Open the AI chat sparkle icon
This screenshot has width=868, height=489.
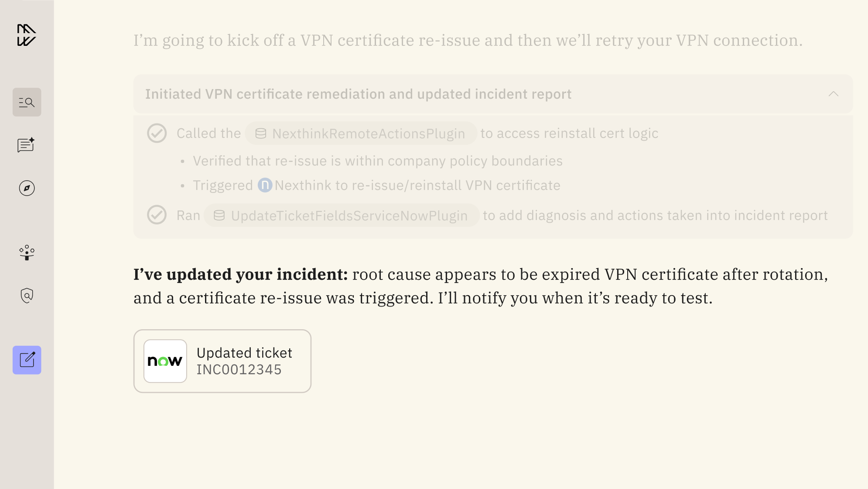[27, 145]
